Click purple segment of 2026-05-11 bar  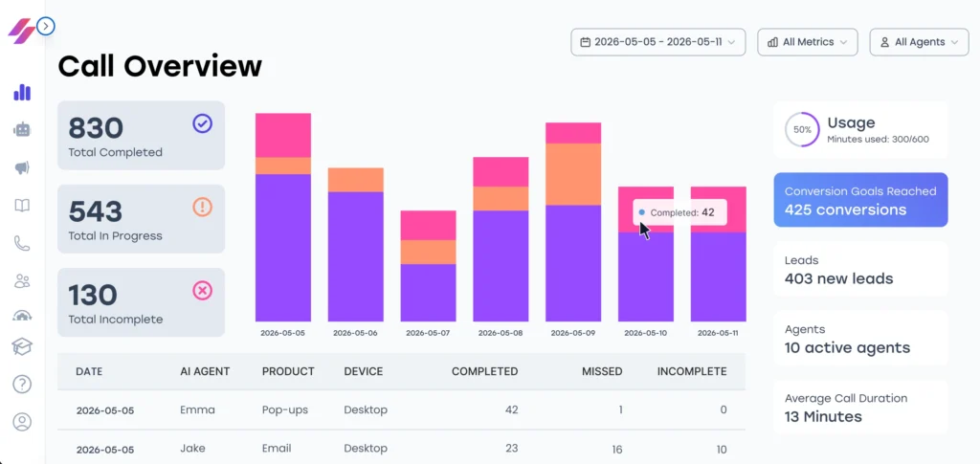coord(718,277)
